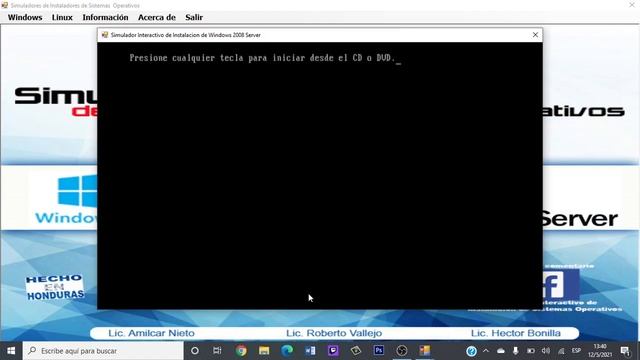Open the notification center icon
Viewport: 640px width, 360px height.
tap(625, 351)
